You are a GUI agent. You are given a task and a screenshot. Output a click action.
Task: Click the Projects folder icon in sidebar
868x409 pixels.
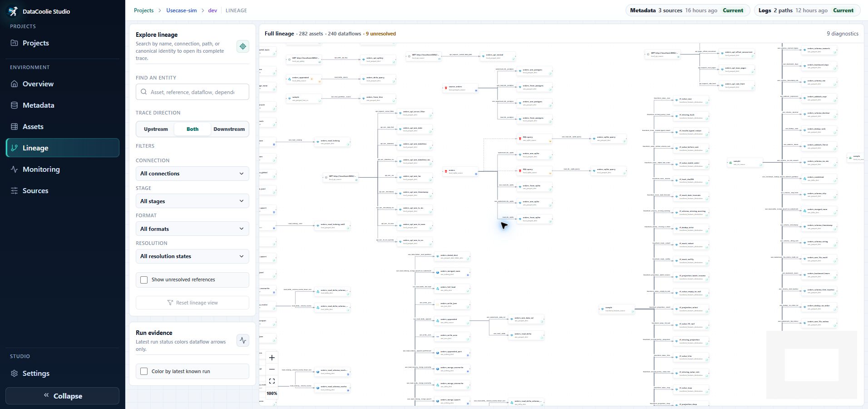point(14,43)
